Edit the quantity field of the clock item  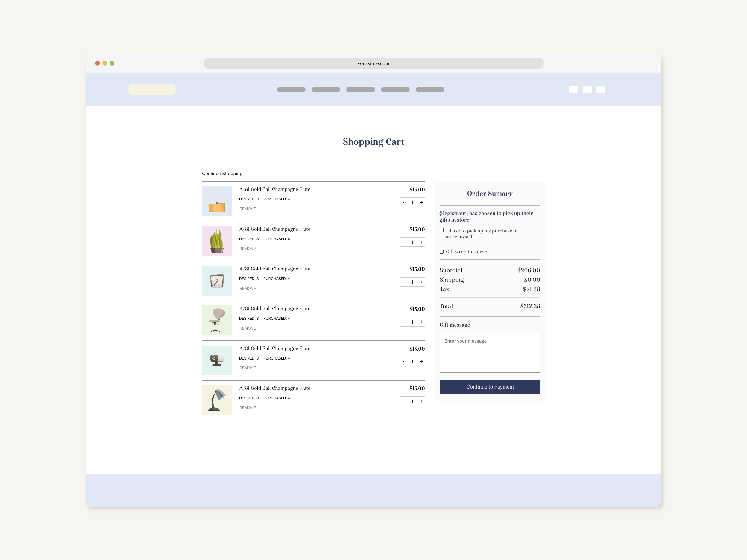(x=412, y=282)
